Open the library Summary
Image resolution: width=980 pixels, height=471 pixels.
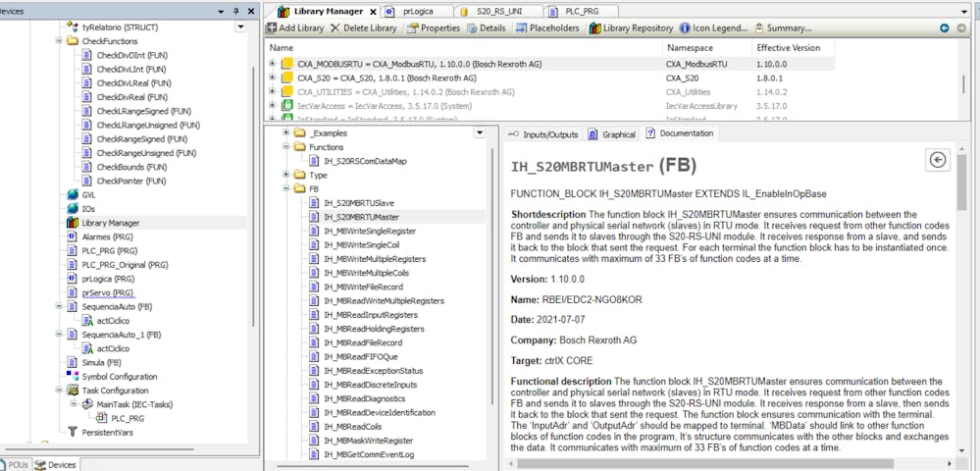point(758,28)
